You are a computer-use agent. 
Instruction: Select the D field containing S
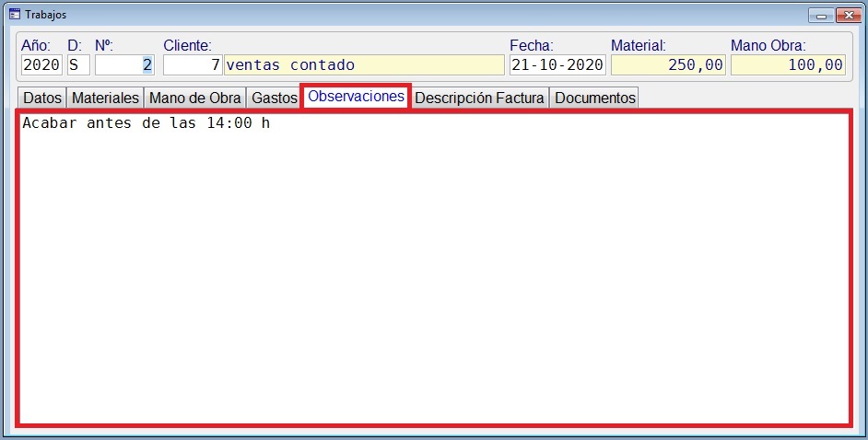click(77, 65)
